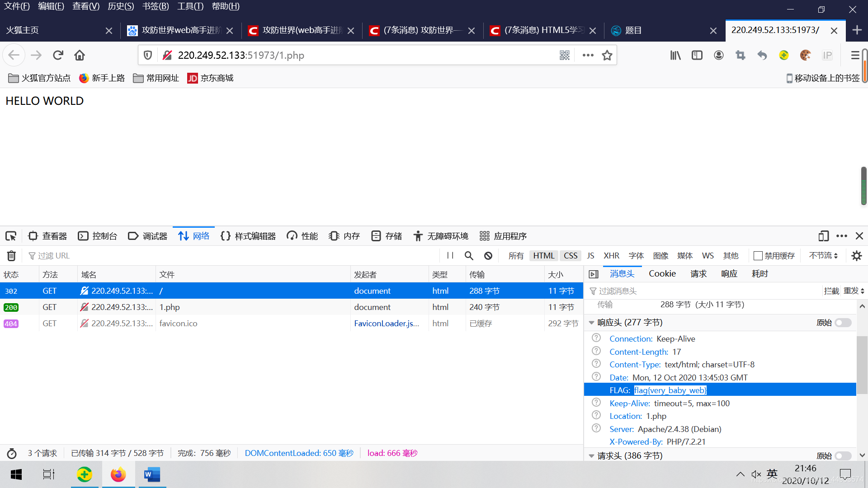Screen dimensions: 868x488
Task: Reload the page with the refresh icon
Action: point(58,55)
